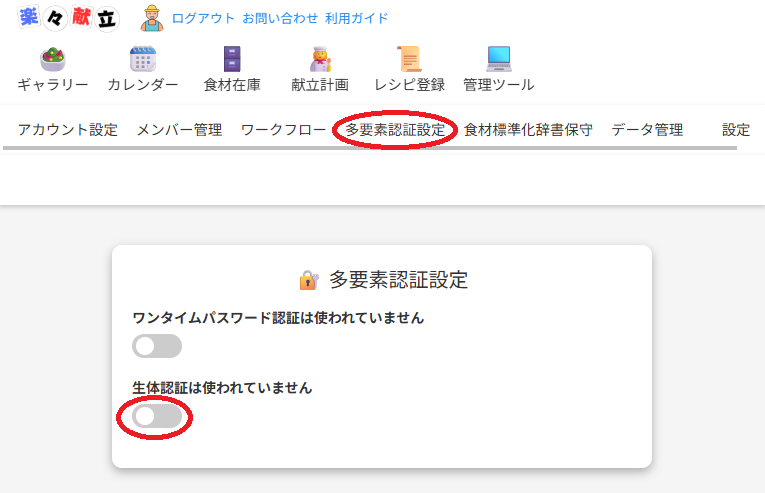Open 献立計画 chef icon
765x493 pixels.
(321, 59)
